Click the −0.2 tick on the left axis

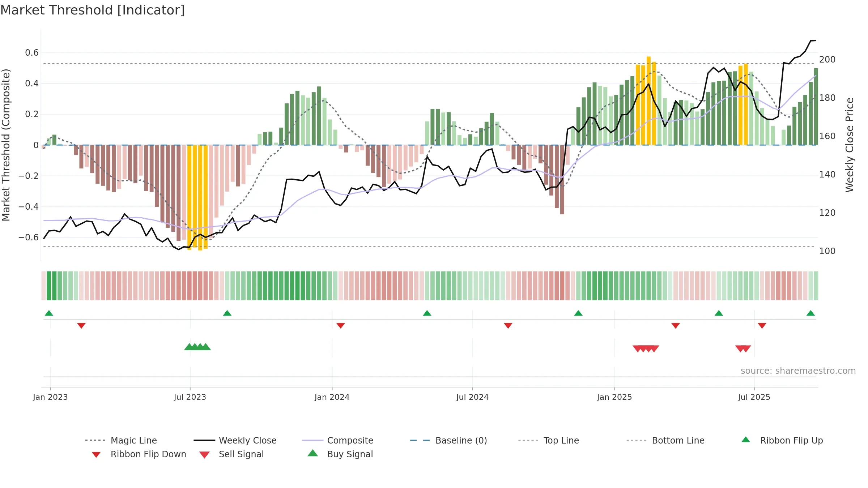[x=29, y=176]
